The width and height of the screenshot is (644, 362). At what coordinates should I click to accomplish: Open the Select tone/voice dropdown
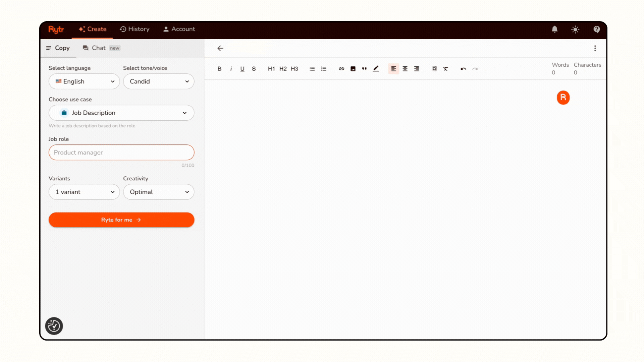coord(159,81)
